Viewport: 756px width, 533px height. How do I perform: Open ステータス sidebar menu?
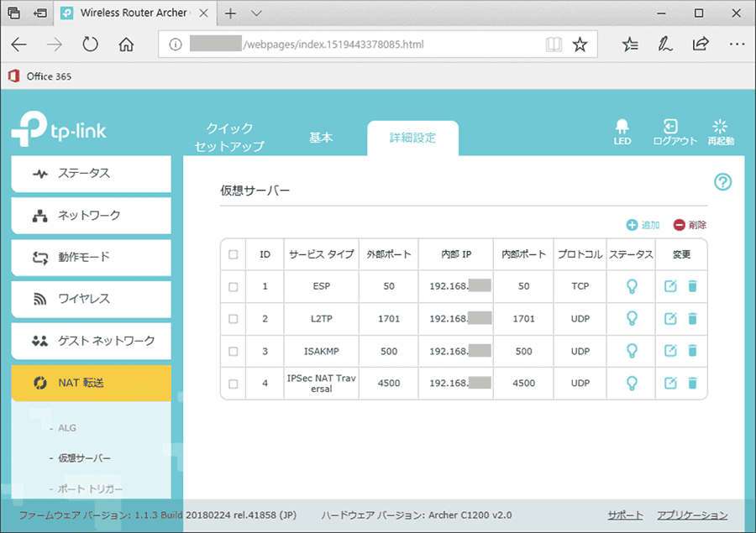(91, 174)
